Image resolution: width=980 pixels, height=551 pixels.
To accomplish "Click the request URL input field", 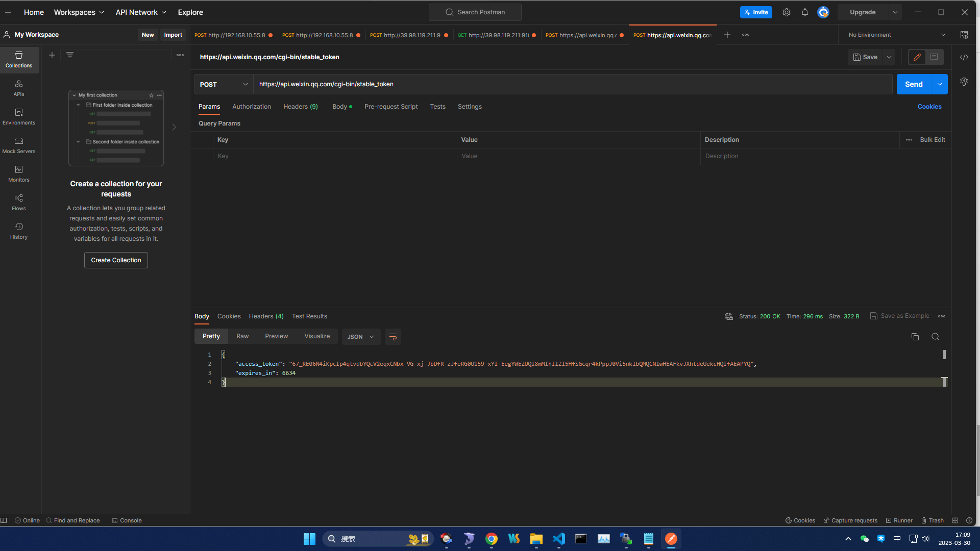I will (x=573, y=84).
